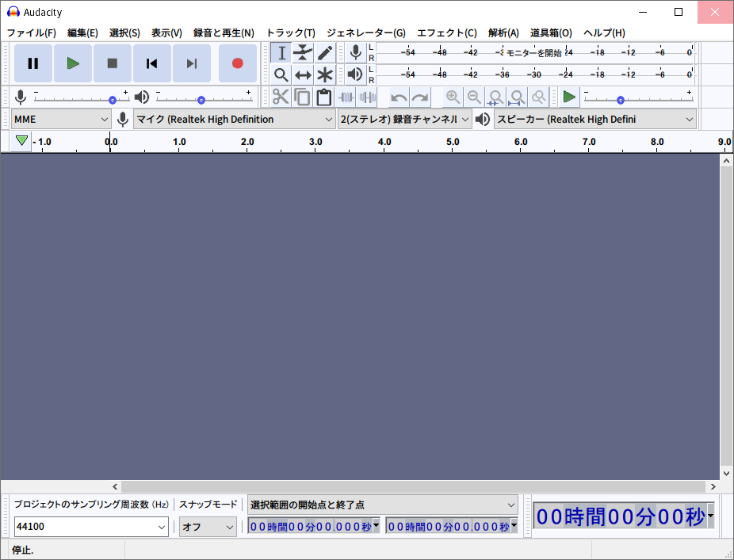This screenshot has width=734, height=560.
Task: Open the selection end time format arrow
Action: coord(514,525)
